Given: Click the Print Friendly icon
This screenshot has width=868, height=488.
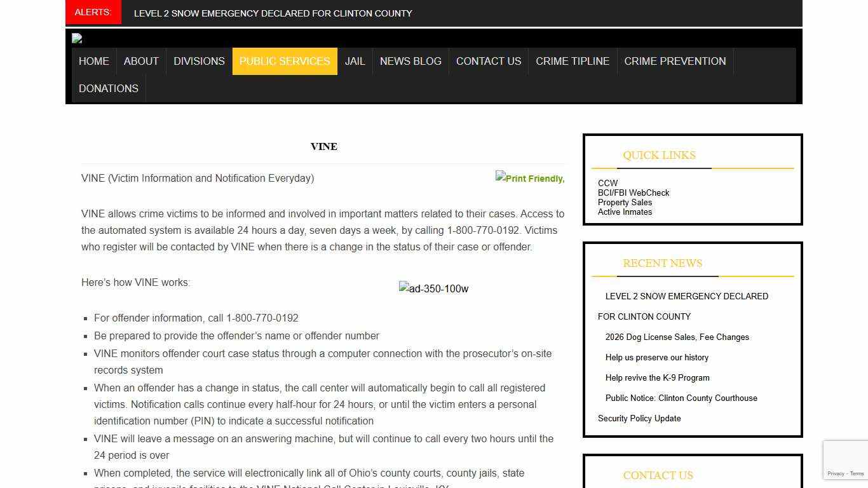Looking at the screenshot, I should point(529,179).
